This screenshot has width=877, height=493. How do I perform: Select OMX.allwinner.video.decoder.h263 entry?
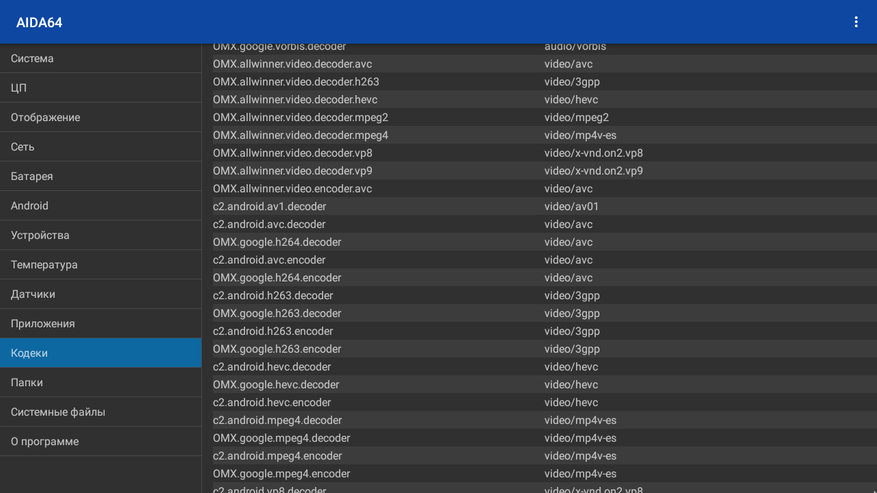(545, 82)
